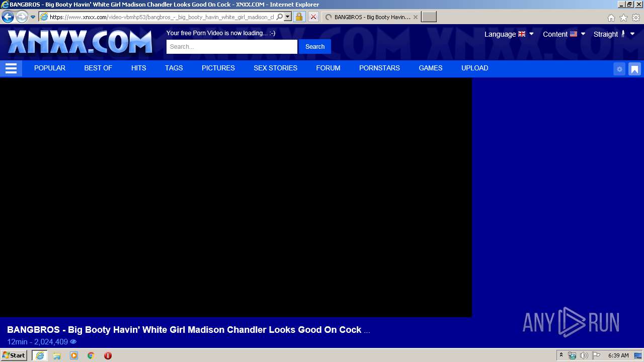Expand the address bar autocomplete dropdown
Viewport: 644px width, 362px height.
288,17
